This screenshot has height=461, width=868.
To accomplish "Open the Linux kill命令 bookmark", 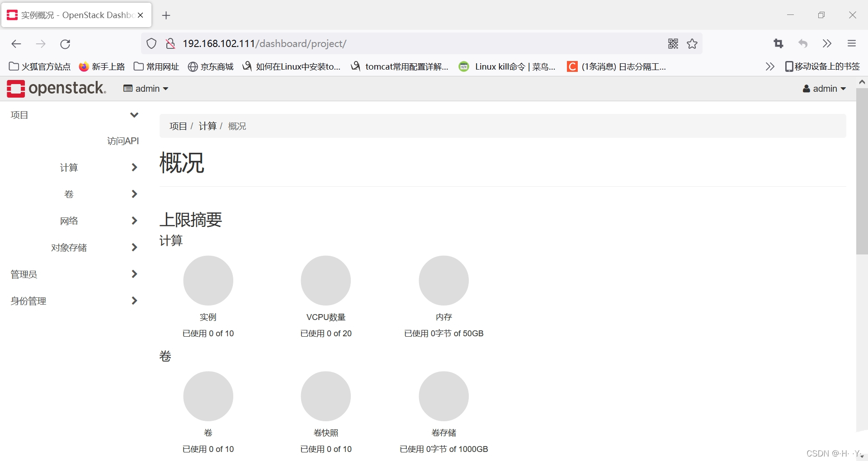I will click(507, 66).
